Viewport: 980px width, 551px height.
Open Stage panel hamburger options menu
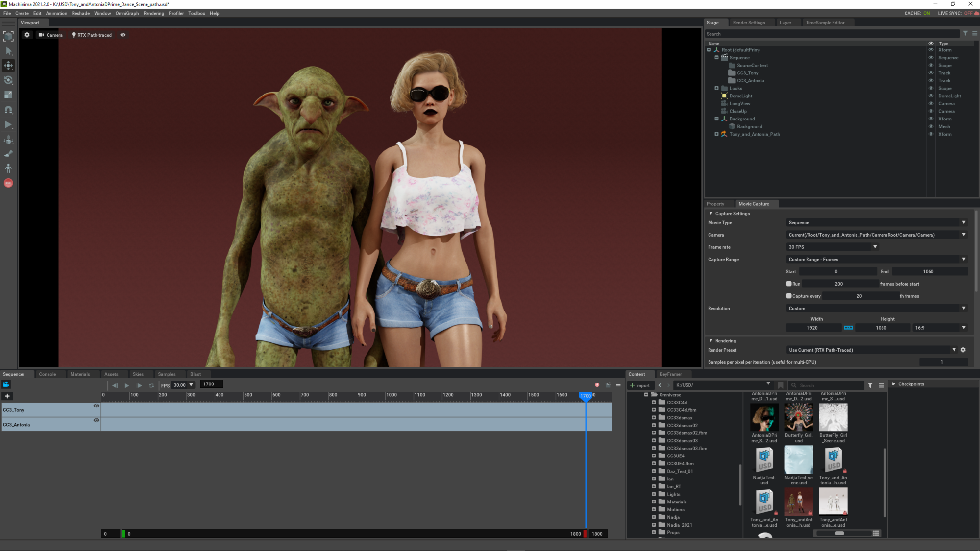pyautogui.click(x=975, y=34)
